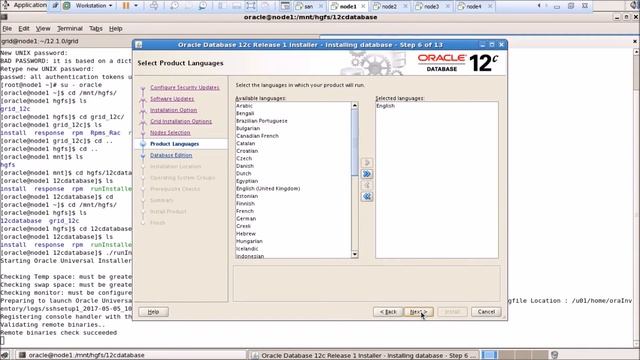
Task: Click the Cancel button in installer
Action: 486,312
